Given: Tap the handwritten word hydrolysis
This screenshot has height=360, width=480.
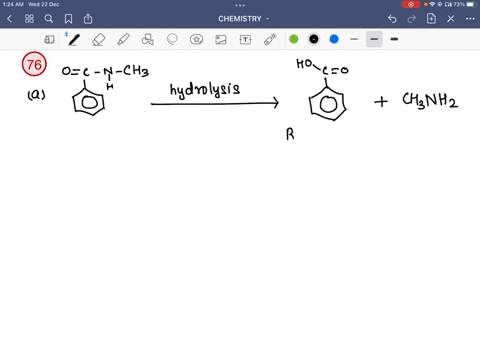Looking at the screenshot, I should [205, 90].
